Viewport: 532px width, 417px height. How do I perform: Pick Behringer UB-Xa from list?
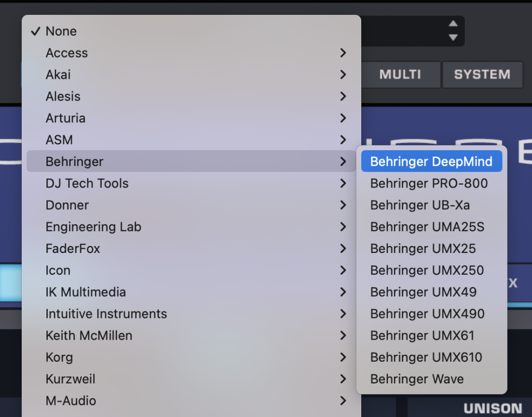420,206
